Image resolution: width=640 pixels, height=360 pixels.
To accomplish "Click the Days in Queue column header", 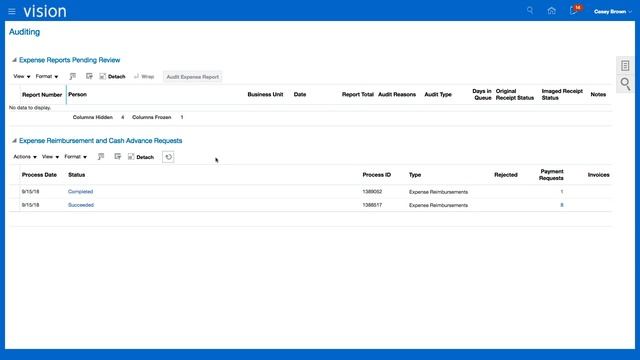I will (x=482, y=94).
